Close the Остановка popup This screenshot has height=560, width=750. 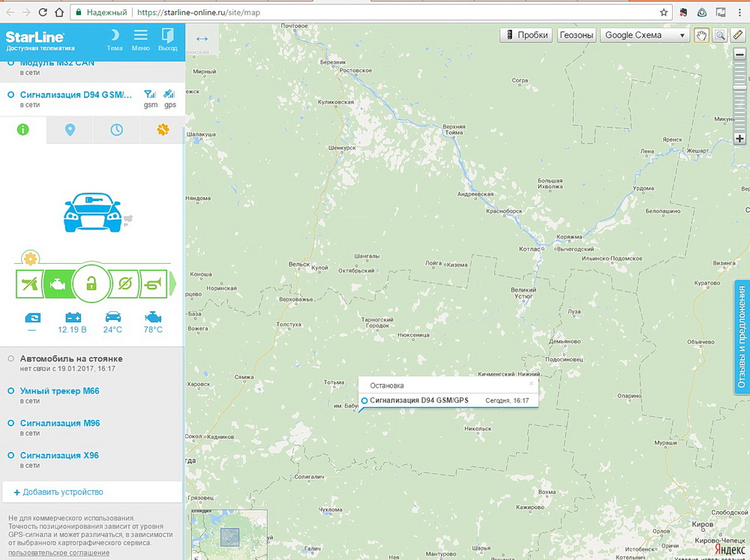click(531, 384)
